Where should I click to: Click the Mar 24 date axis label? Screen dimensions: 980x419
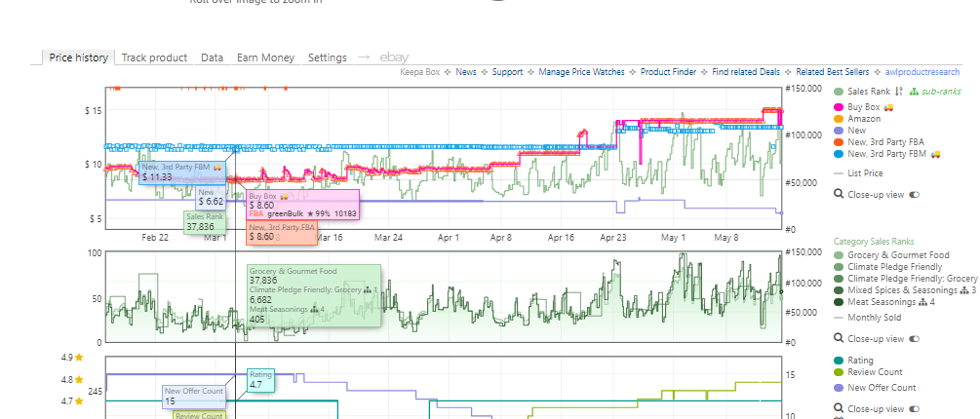point(388,238)
